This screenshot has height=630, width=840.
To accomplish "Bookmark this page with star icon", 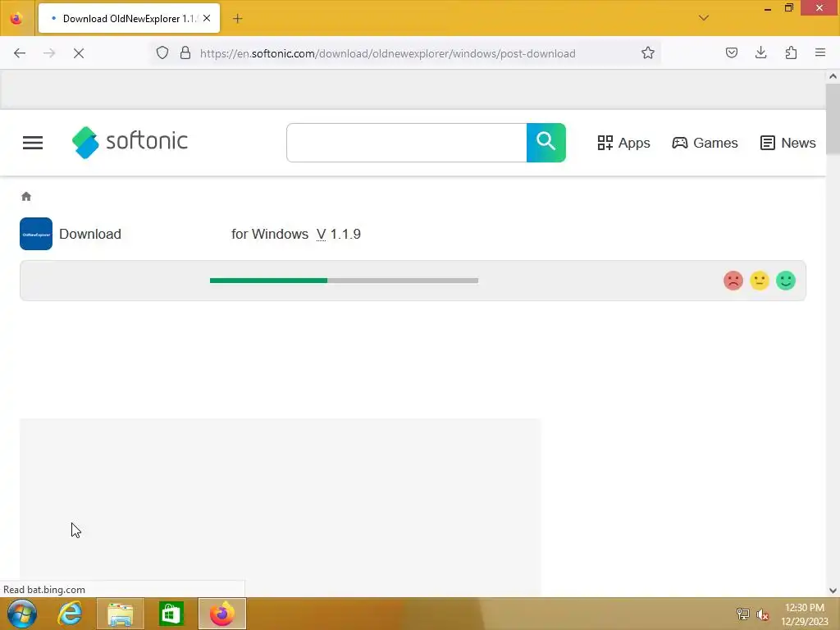I will pos(648,53).
